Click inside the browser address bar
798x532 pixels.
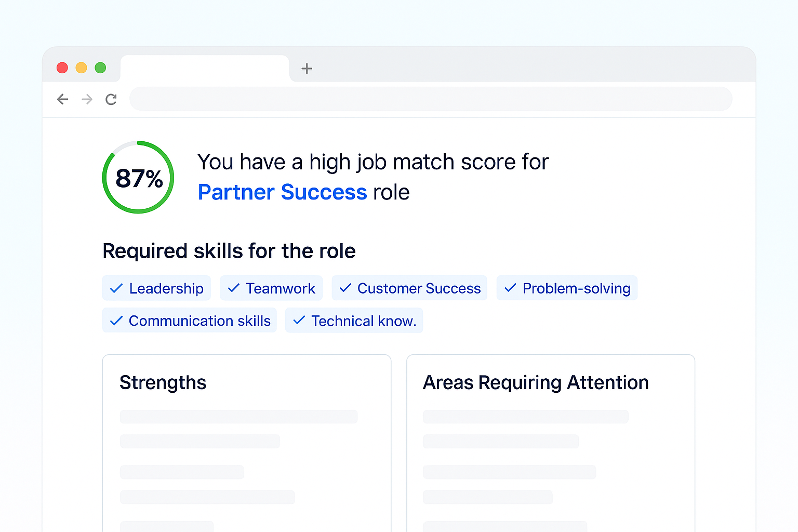[x=431, y=99]
